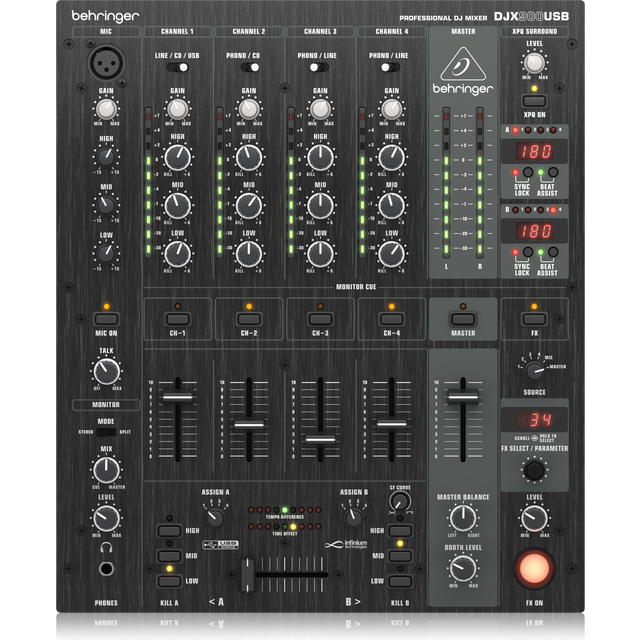Click the Mic GAIN knob
This screenshot has height=640, width=640.
coord(106,109)
